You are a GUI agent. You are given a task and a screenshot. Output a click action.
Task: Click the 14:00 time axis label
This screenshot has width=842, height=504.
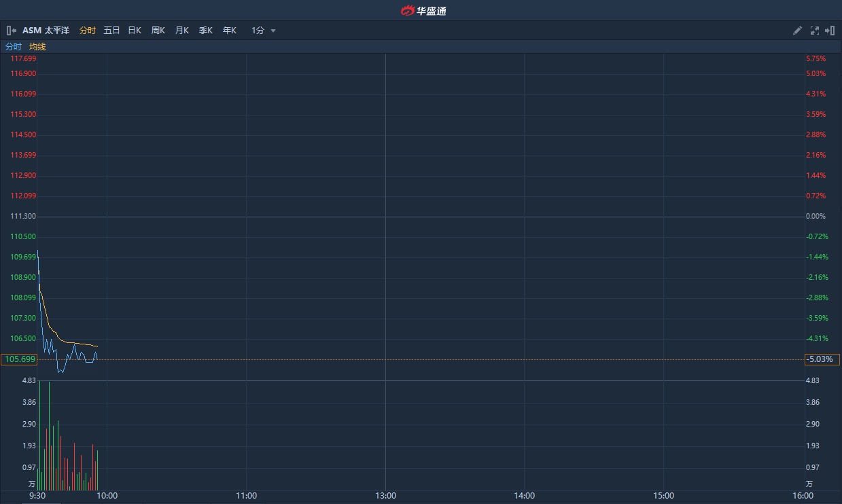[x=525, y=496]
